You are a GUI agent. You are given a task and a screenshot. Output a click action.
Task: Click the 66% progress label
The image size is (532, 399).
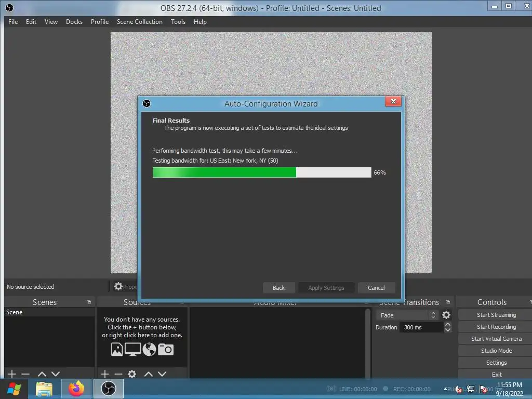click(x=380, y=172)
